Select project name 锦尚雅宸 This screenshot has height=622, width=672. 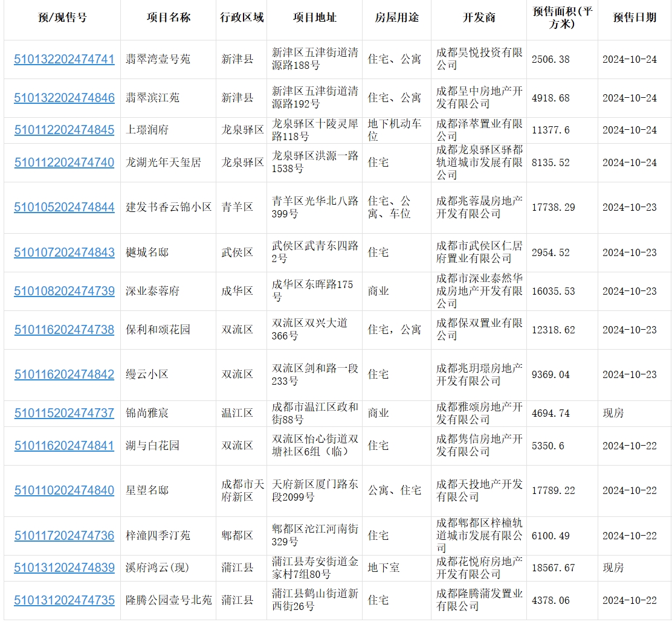point(147,413)
